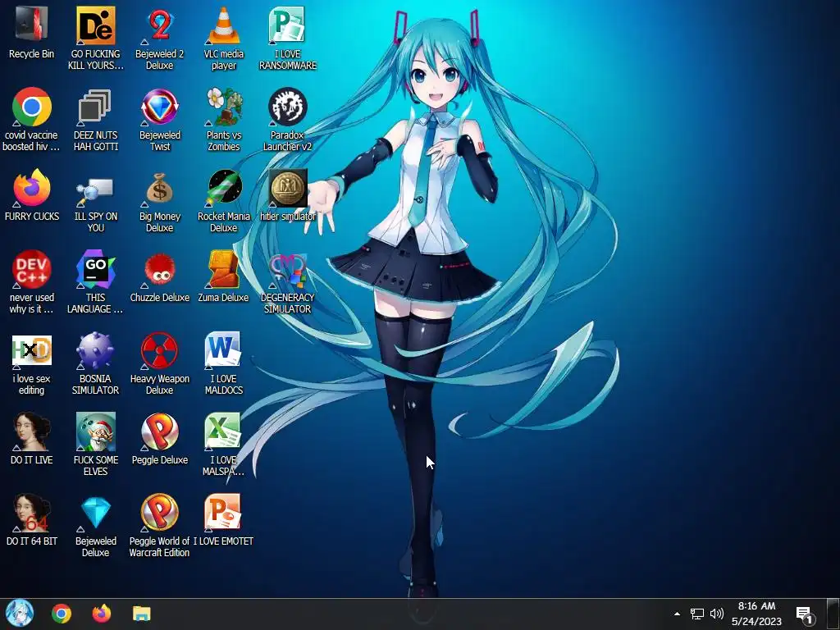
Task: Open the Action Center notifications icon
Action: (x=804, y=614)
